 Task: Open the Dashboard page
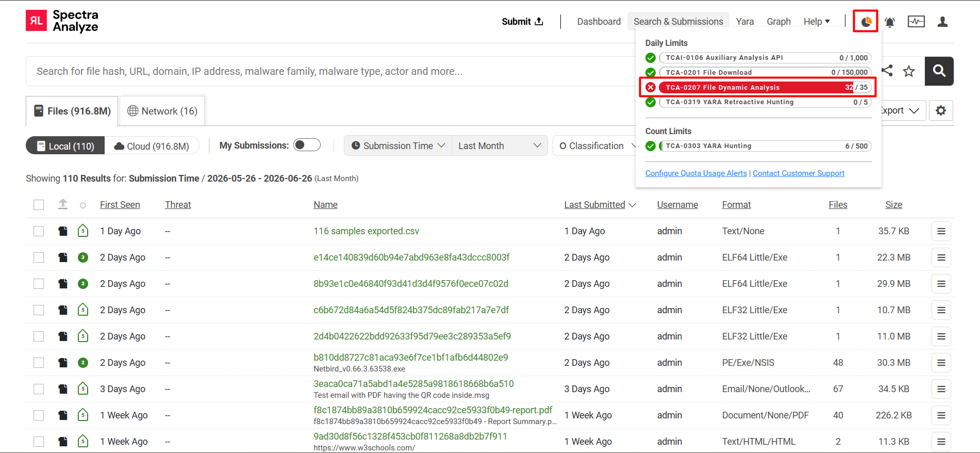coord(599,22)
